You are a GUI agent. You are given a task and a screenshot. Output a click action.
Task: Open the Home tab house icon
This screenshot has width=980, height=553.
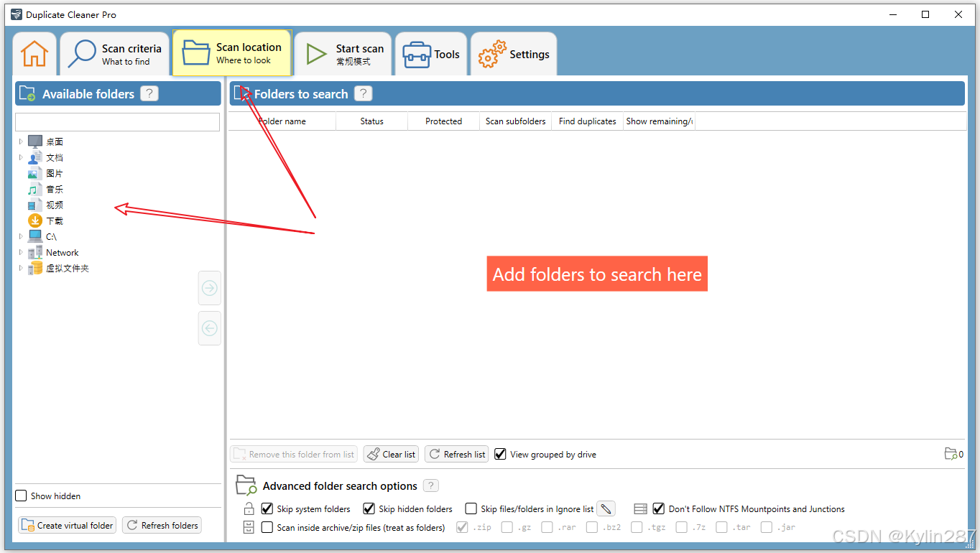point(34,54)
